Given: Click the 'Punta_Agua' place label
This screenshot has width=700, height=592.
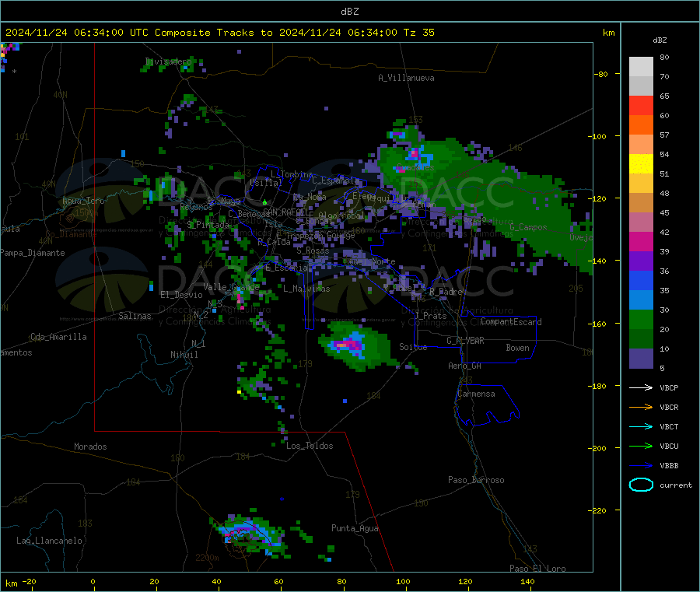Looking at the screenshot, I should click(355, 528).
